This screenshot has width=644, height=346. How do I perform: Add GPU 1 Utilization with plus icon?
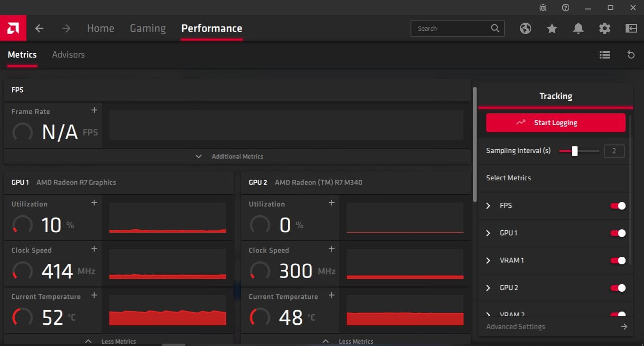94,203
